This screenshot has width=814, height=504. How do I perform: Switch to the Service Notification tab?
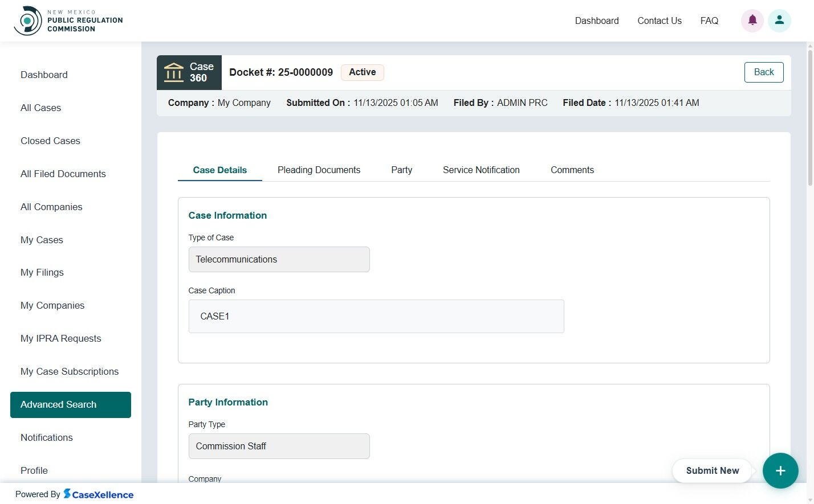[481, 170]
